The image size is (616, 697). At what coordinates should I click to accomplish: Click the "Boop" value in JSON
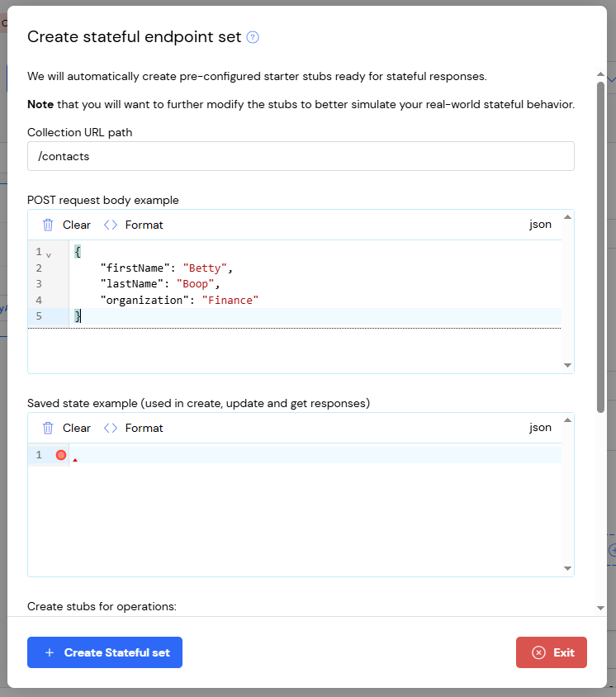pos(195,284)
